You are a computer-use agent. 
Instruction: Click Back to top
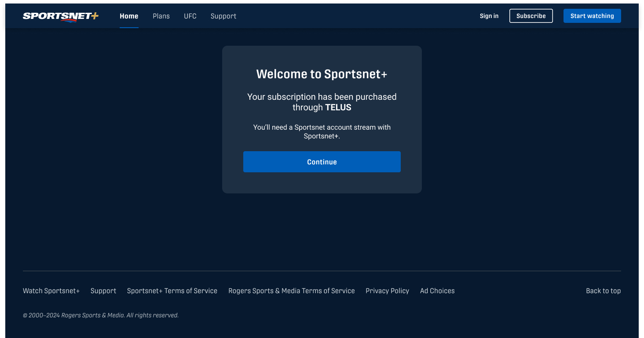(603, 291)
